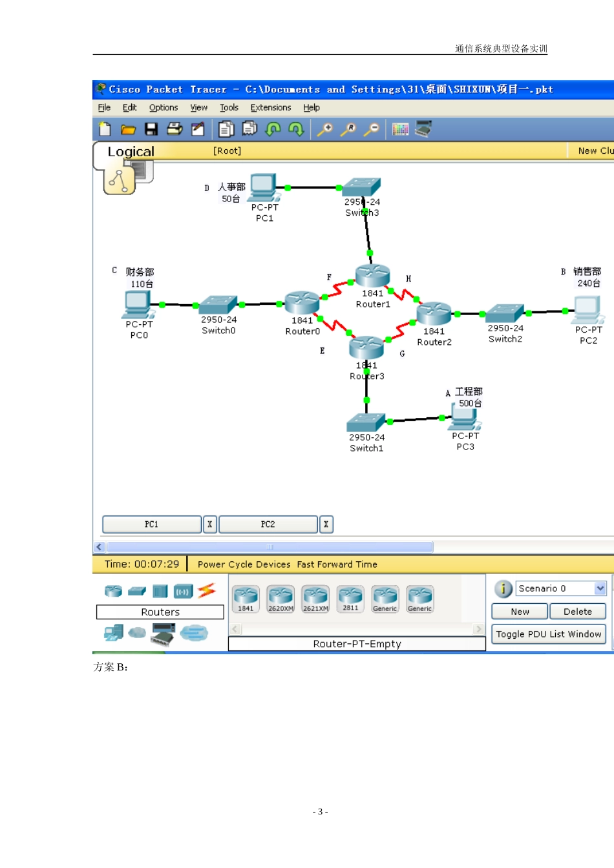Choose the 2811 router model icon

(x=350, y=599)
